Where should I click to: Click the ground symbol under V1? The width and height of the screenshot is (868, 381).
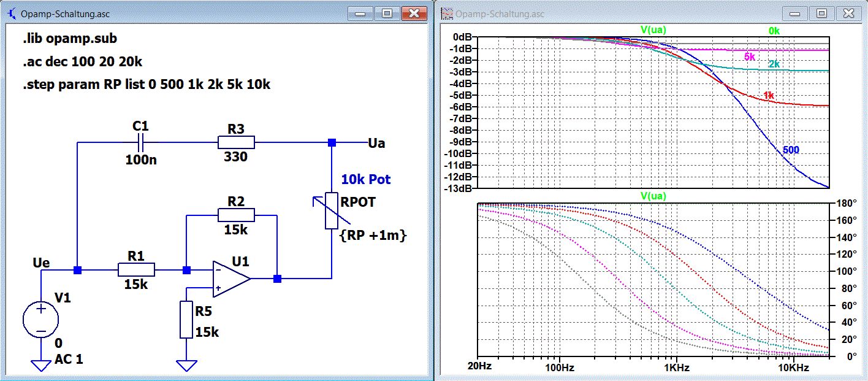(41, 366)
